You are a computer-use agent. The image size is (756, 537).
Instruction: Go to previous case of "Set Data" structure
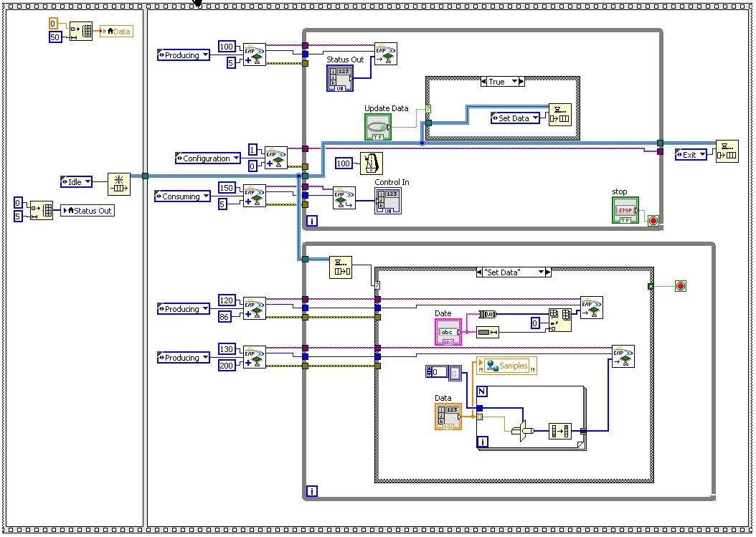(479, 272)
